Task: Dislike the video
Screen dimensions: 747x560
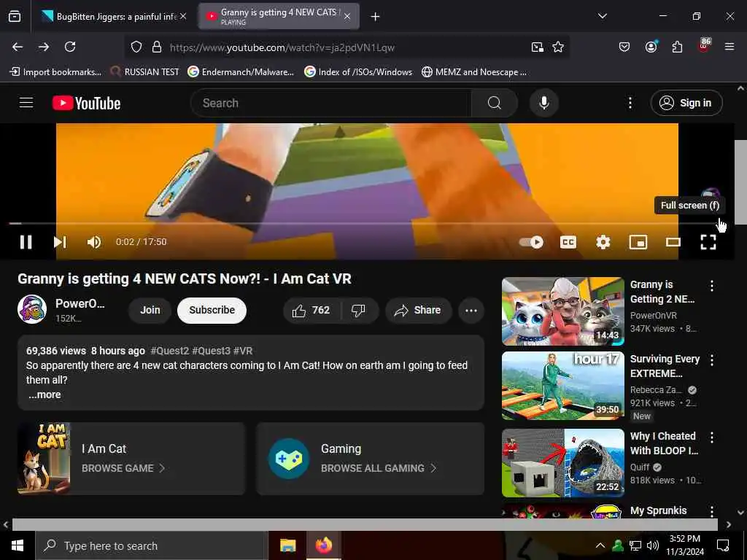Action: pyautogui.click(x=358, y=311)
